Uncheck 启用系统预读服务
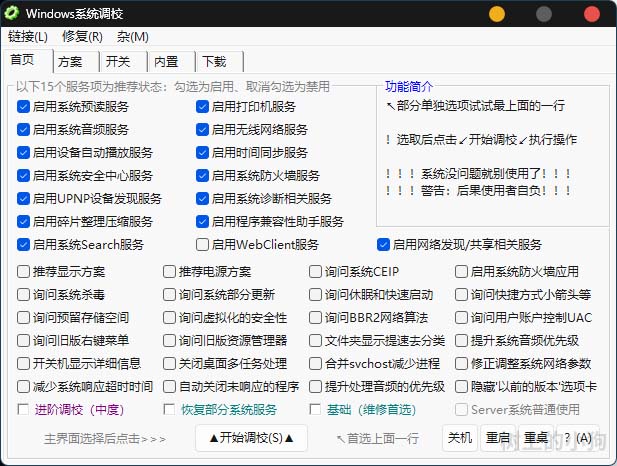 point(23,107)
